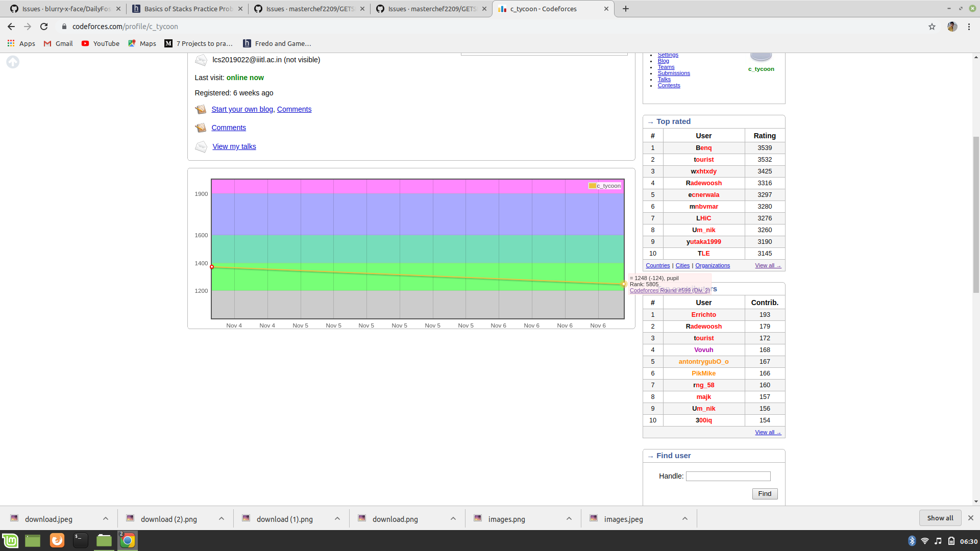Expand the Top rated Countries filter
Screen dimensions: 980x551
pos(657,265)
